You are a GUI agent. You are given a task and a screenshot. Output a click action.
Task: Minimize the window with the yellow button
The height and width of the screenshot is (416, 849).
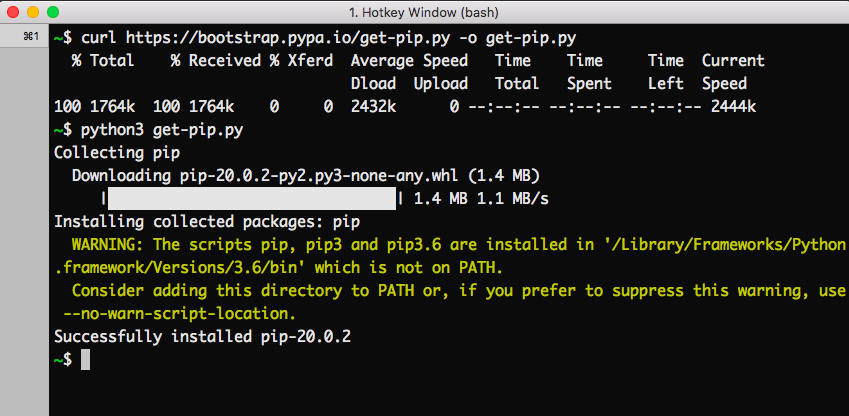point(32,13)
